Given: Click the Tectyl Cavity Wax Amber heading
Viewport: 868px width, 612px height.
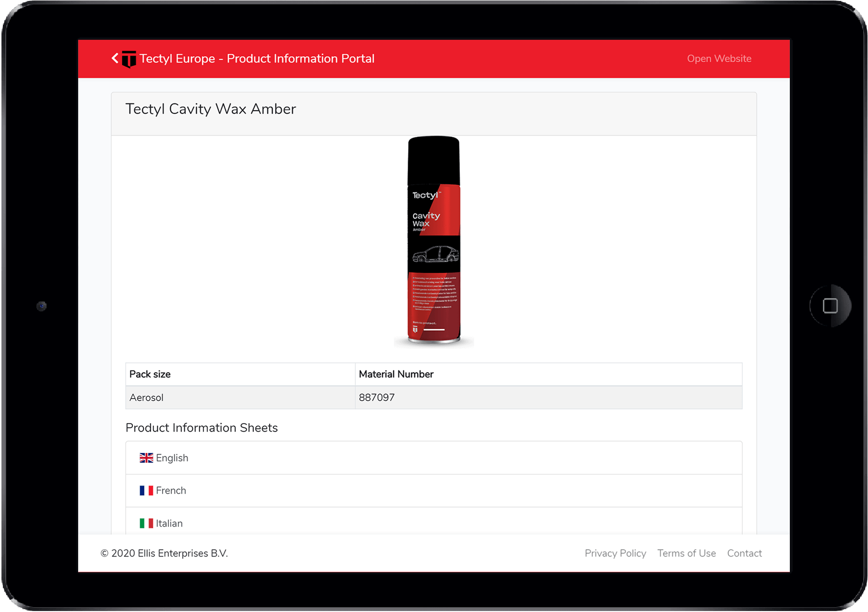Looking at the screenshot, I should coord(211,109).
